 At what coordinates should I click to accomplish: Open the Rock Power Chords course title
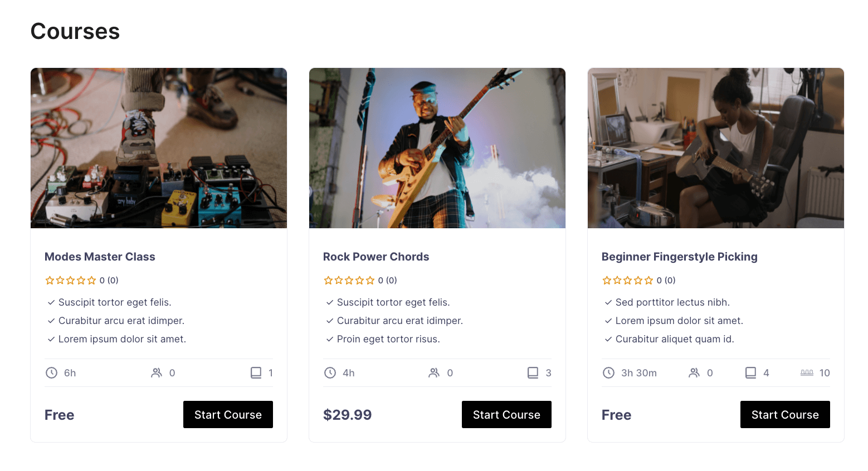(376, 257)
